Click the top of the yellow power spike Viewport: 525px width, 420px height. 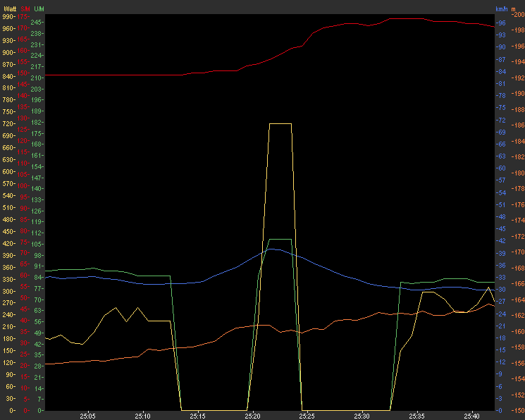[x=280, y=124]
